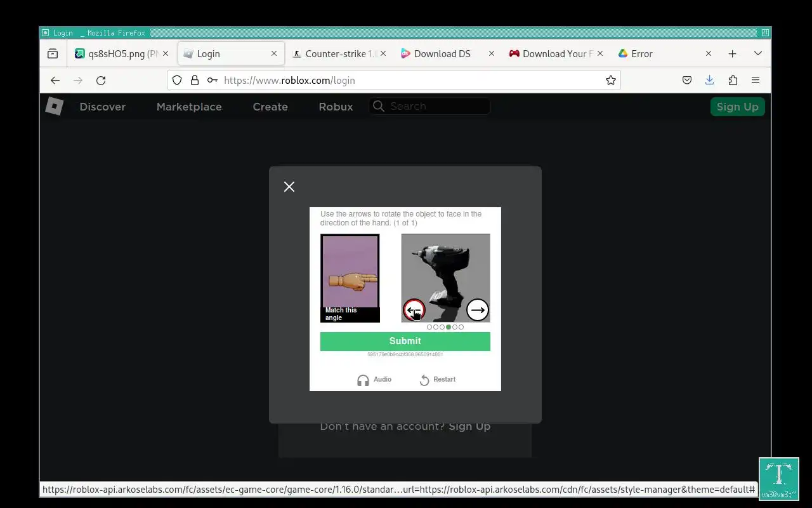Open a new tab with plus
This screenshot has height=508, width=812.
pos(732,54)
